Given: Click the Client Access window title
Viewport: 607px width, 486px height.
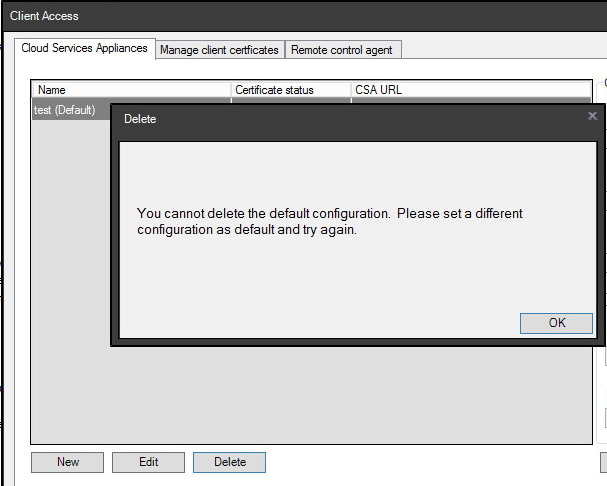Looking at the screenshot, I should (x=44, y=16).
